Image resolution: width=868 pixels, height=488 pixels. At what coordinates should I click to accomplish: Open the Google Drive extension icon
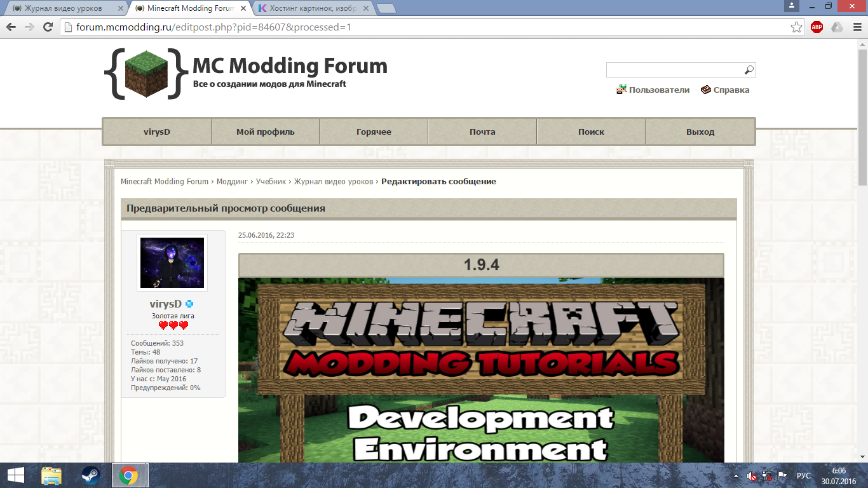(837, 27)
